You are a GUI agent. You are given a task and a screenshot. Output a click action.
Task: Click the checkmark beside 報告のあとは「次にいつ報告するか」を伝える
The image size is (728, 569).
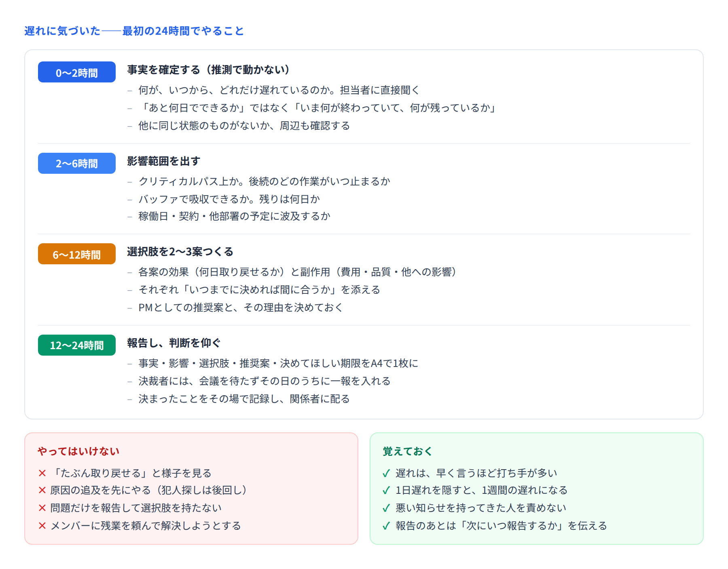(386, 526)
